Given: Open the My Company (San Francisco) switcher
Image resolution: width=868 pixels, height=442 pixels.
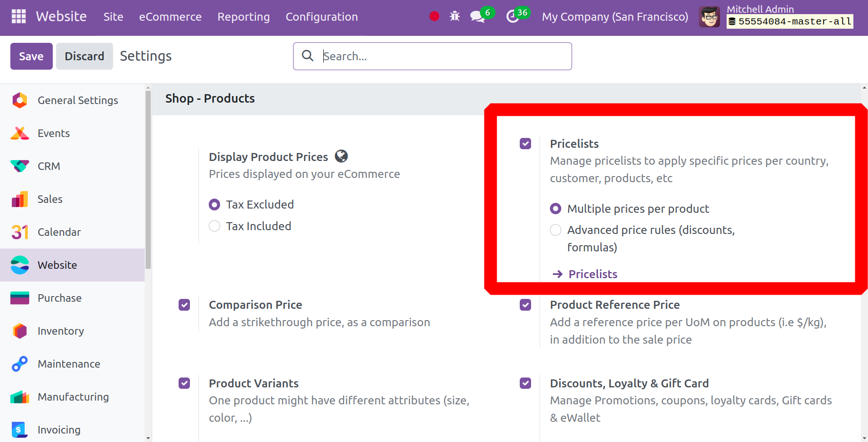Looking at the screenshot, I should pos(615,17).
